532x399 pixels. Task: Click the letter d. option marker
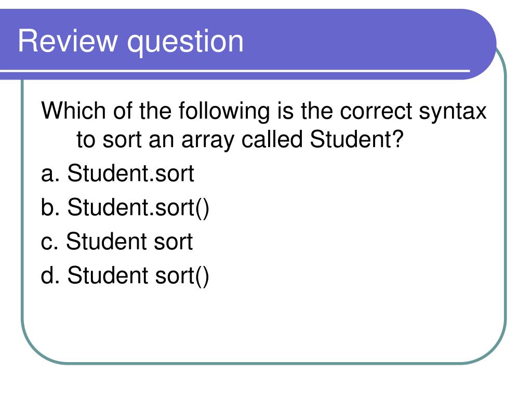pyautogui.click(x=50, y=274)
